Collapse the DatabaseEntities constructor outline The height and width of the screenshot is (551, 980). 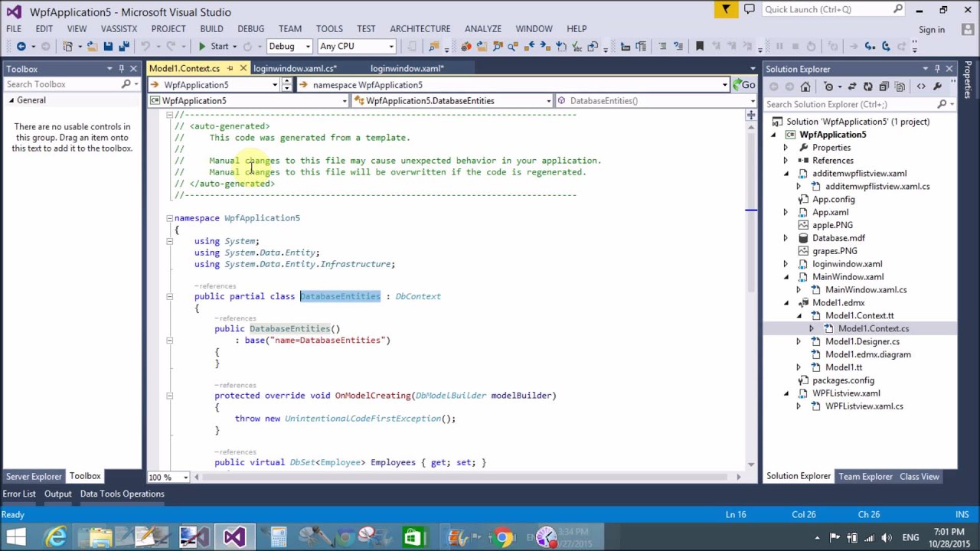pos(169,340)
